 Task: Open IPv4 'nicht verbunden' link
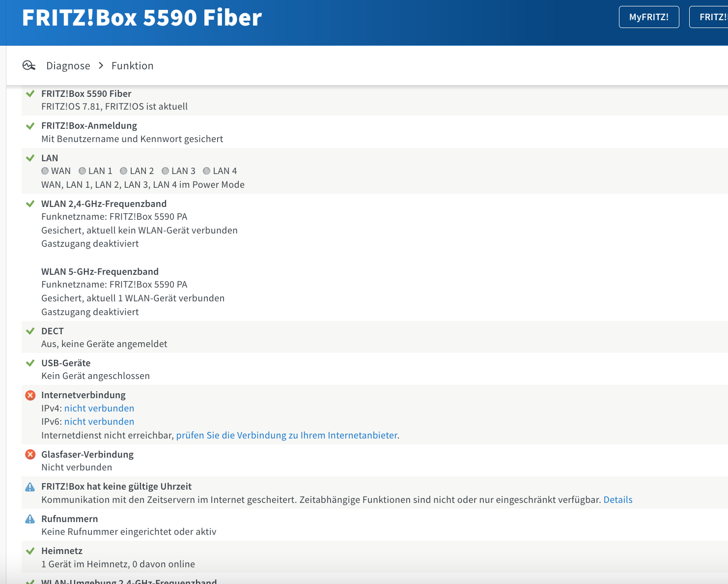99,409
